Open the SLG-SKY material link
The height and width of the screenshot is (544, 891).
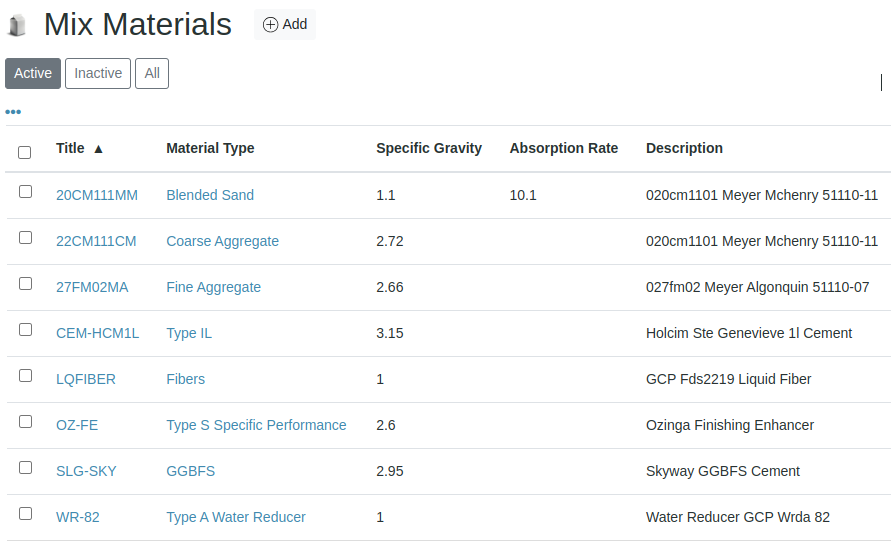[86, 471]
